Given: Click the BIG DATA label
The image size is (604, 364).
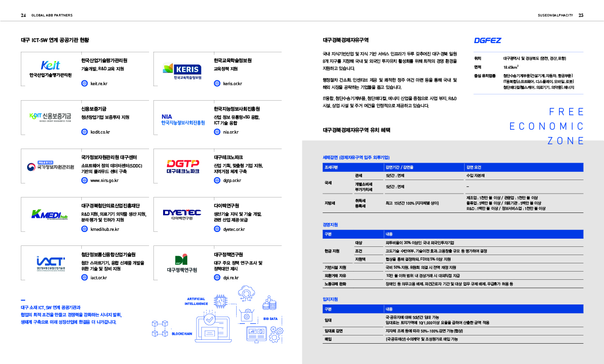Looking at the screenshot, I should pos(271,319).
